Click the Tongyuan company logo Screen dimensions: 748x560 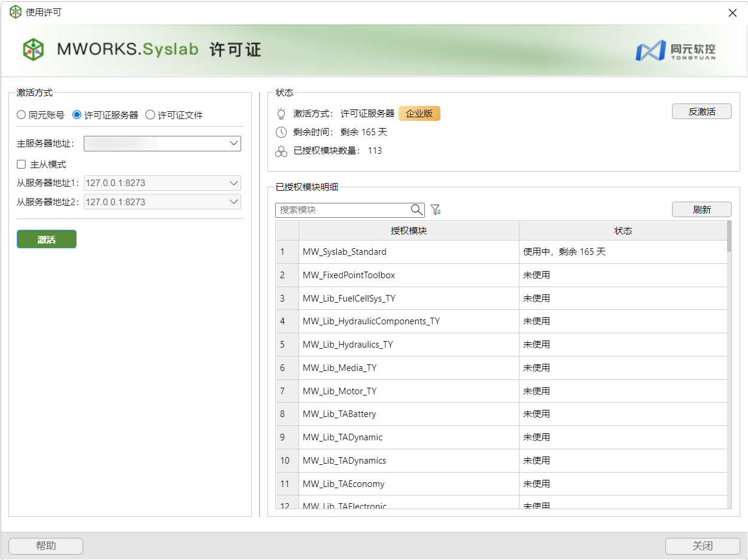coord(676,50)
